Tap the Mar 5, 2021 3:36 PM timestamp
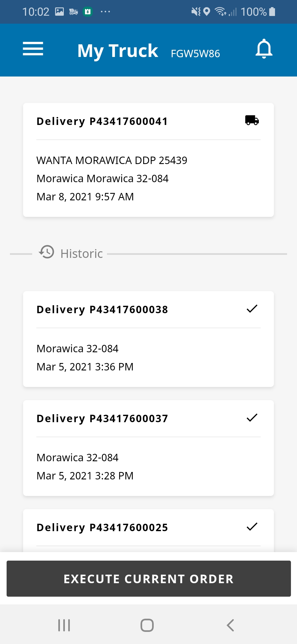 85,367
